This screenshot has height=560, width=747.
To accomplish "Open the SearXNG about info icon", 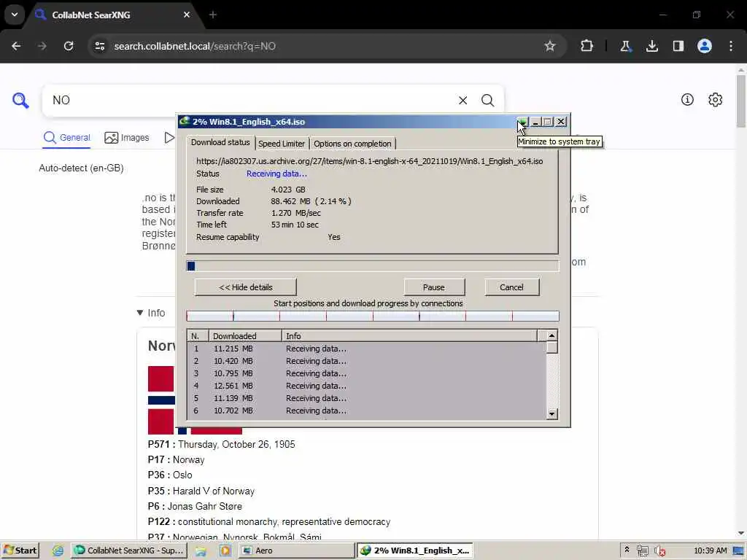I will (687, 99).
